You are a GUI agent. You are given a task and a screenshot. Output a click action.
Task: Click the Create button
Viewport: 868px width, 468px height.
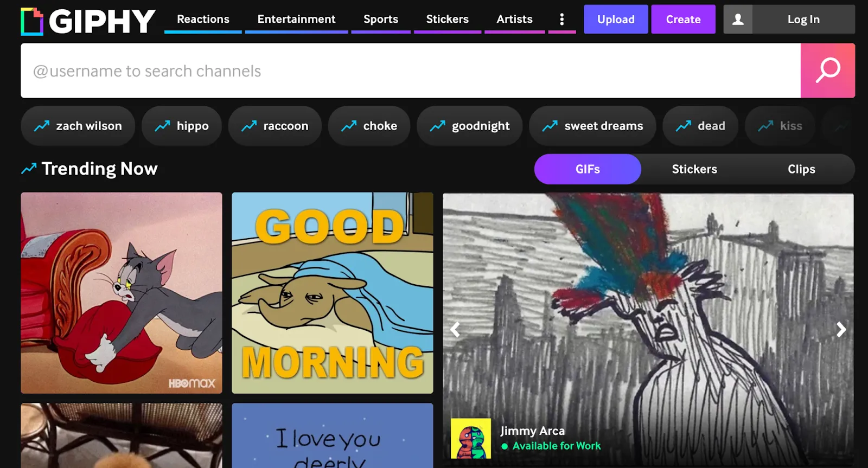tap(684, 20)
